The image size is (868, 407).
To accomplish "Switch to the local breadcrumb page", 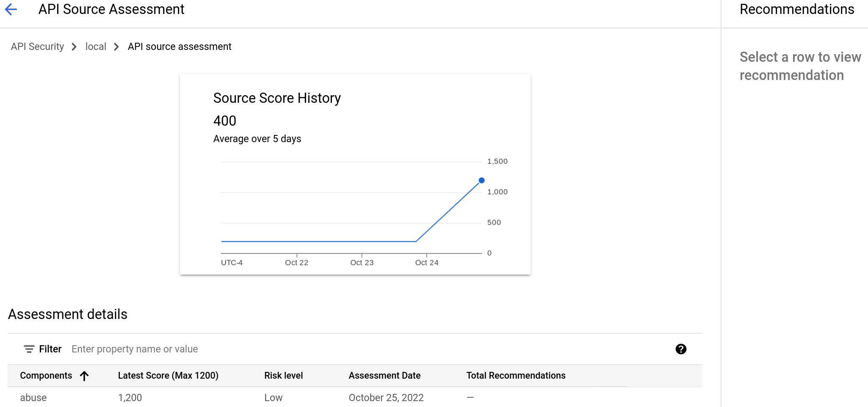I will click(x=96, y=47).
